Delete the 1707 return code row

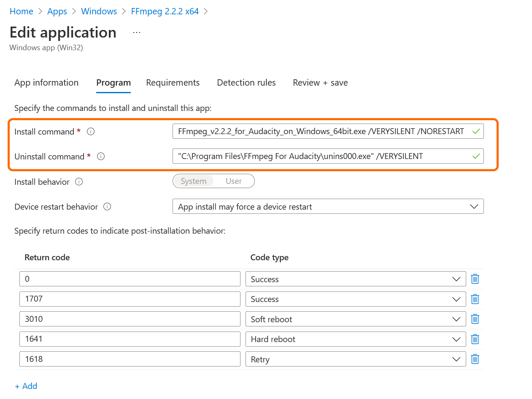point(475,299)
